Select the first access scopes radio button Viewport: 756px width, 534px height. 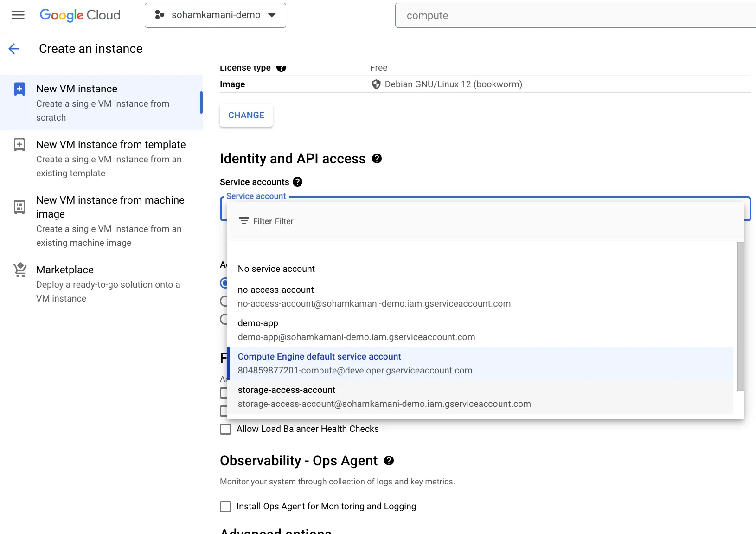tap(224, 283)
